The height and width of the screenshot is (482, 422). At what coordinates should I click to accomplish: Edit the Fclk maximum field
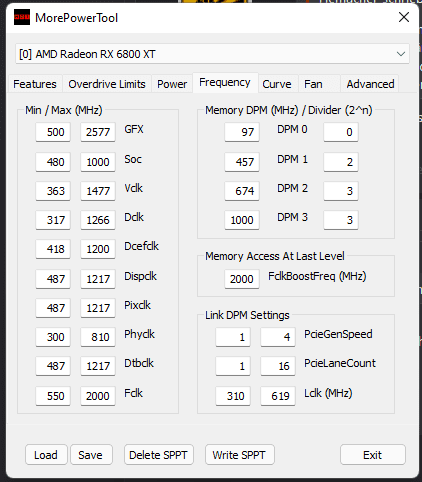pyautogui.click(x=98, y=396)
